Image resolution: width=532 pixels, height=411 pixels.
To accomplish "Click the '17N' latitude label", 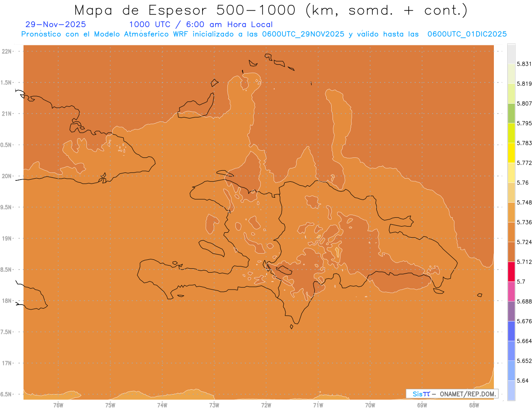I will tap(7, 363).
